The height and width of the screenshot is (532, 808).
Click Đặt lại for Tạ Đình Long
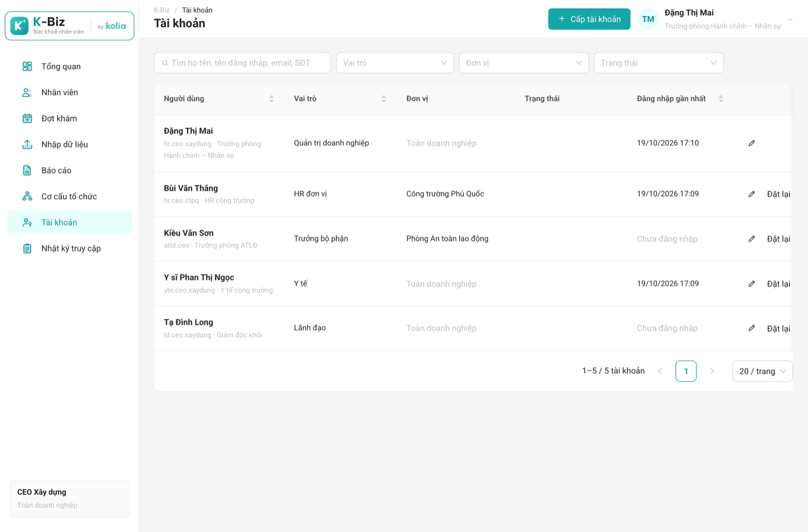(778, 329)
